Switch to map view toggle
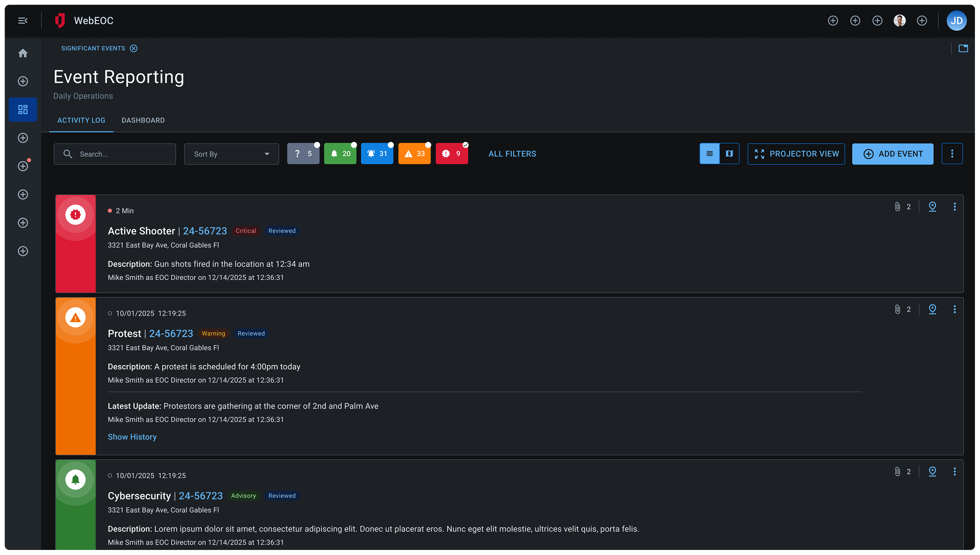 [x=729, y=154]
